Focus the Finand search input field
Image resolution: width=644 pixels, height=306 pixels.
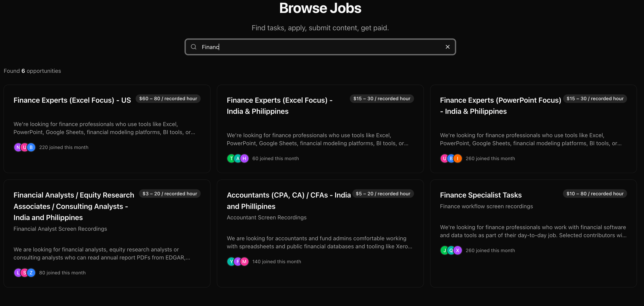click(x=320, y=47)
